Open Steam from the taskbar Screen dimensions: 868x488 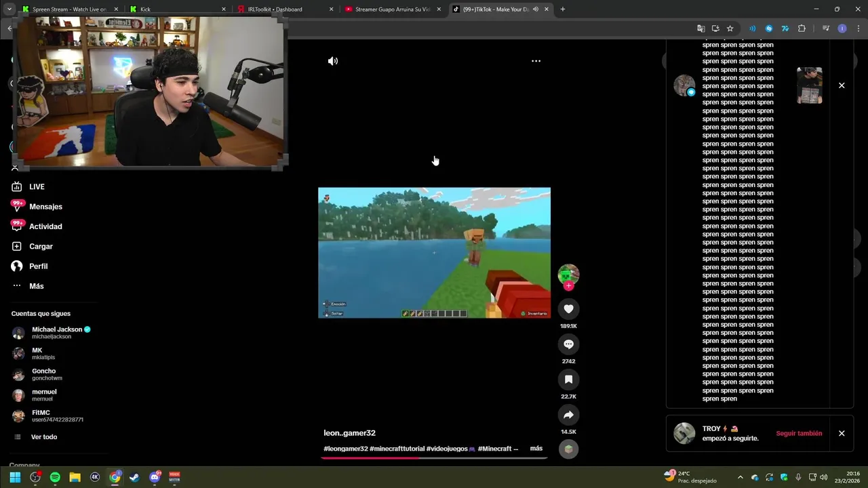(x=134, y=477)
